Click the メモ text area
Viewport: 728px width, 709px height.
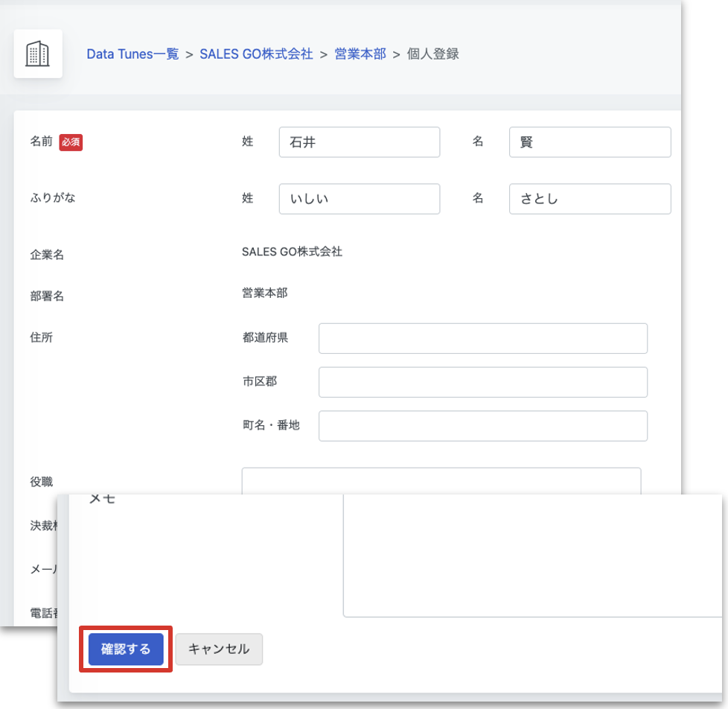[532, 556]
